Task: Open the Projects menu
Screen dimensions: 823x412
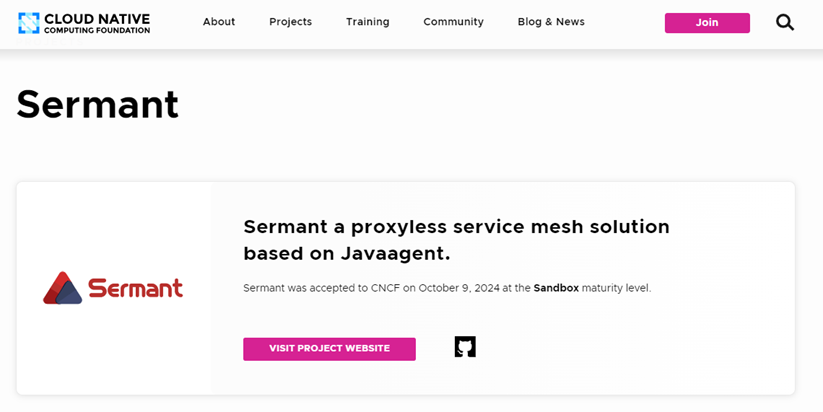Action: tap(290, 22)
